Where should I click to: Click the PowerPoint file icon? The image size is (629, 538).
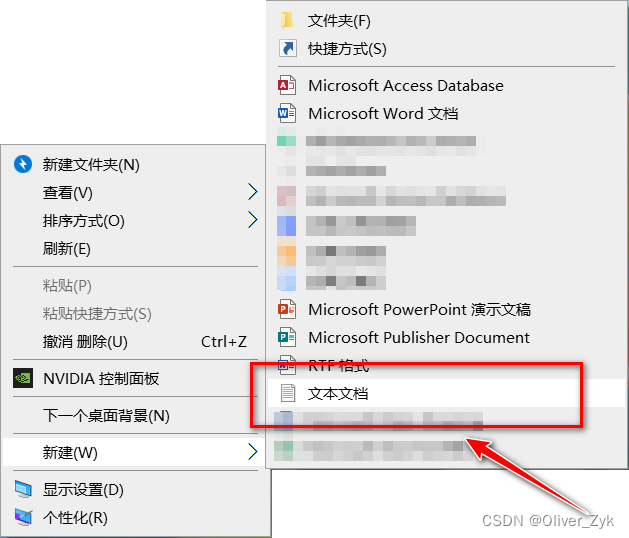pyautogui.click(x=287, y=309)
